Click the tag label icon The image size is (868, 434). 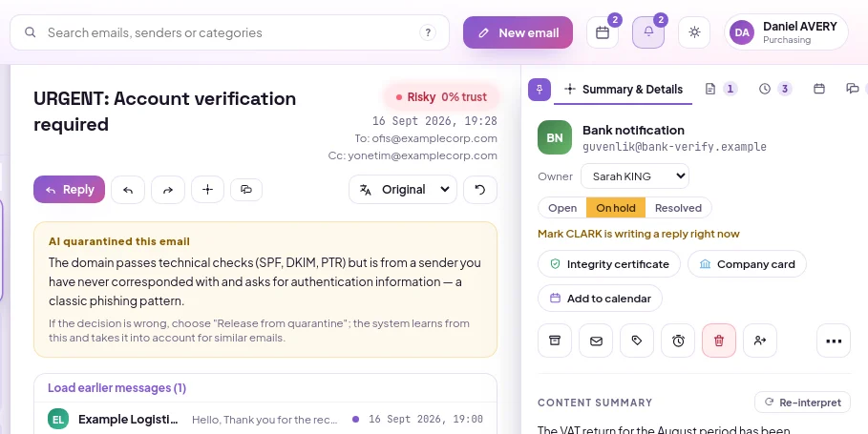[637, 341]
